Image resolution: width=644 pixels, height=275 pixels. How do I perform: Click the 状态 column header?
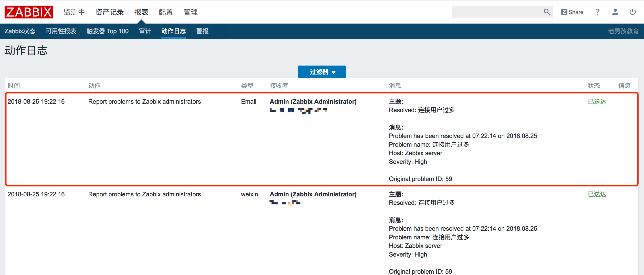click(594, 86)
